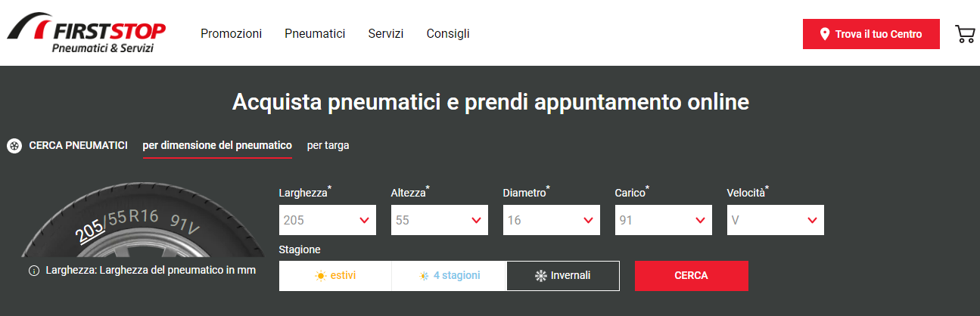Click the location pin icon
The width and height of the screenshot is (980, 316).
click(825, 34)
